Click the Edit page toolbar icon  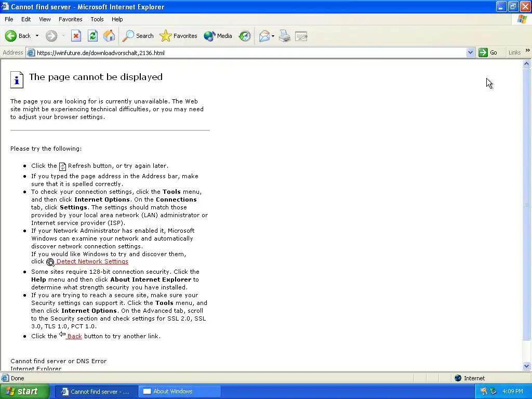pos(301,36)
